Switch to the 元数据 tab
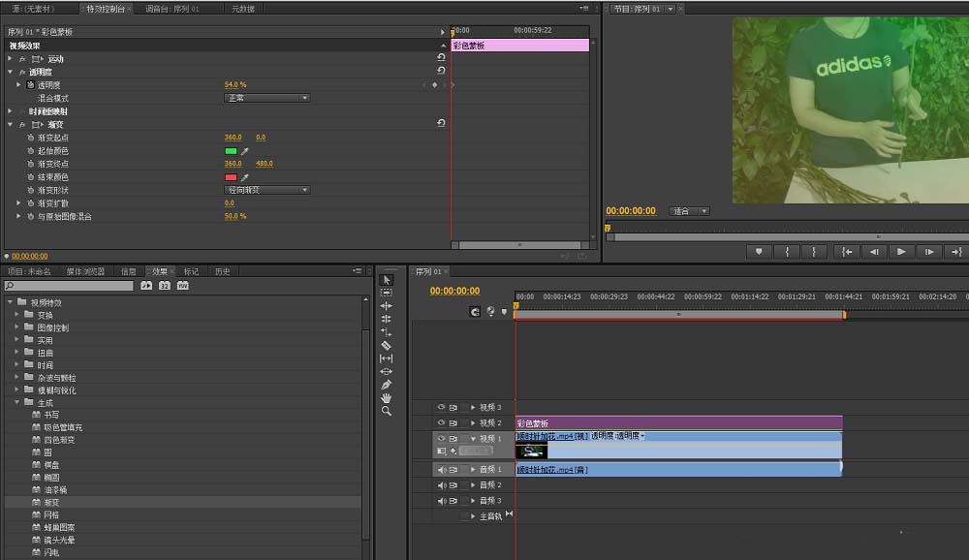 (x=242, y=9)
